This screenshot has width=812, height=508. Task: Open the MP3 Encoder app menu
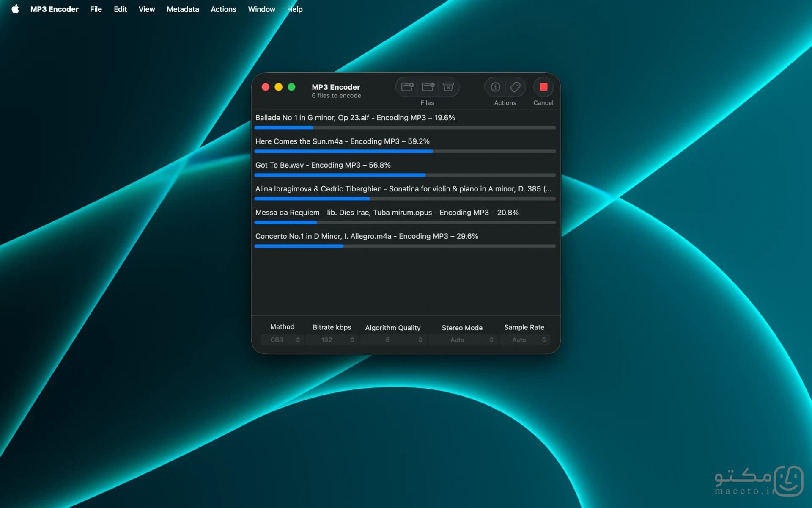(55, 9)
